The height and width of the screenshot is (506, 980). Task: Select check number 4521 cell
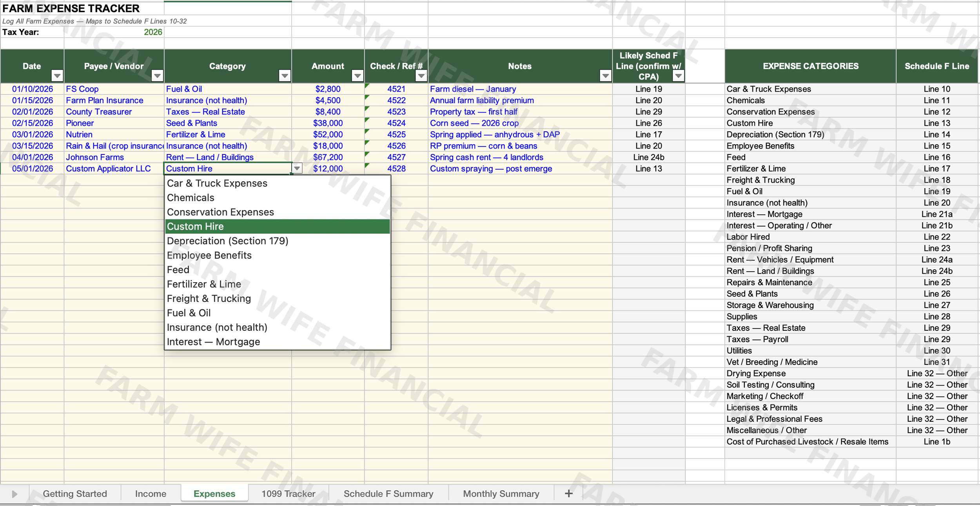[396, 89]
